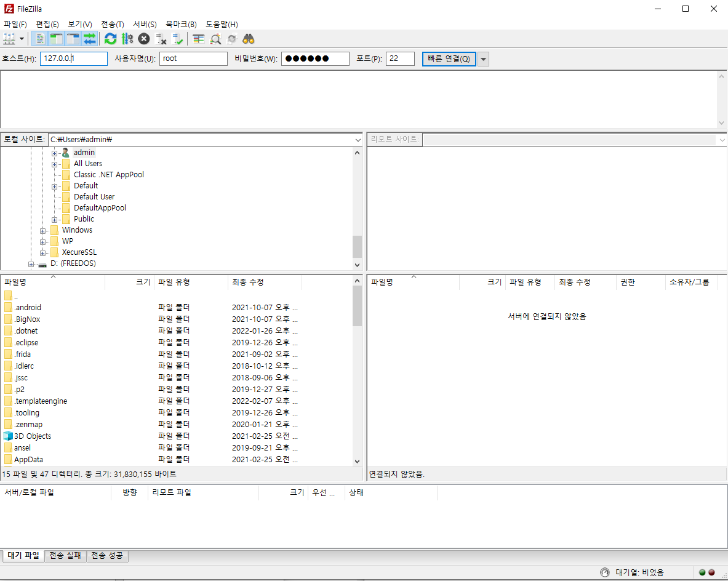Click the username field containing root

(x=193, y=58)
